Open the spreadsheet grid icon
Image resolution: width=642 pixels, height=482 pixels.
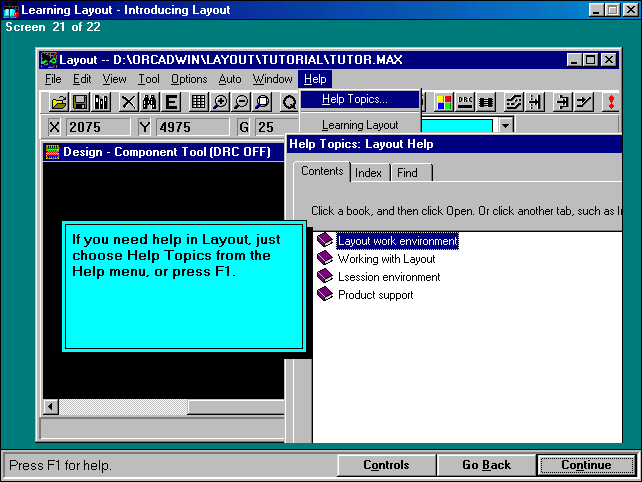click(199, 102)
